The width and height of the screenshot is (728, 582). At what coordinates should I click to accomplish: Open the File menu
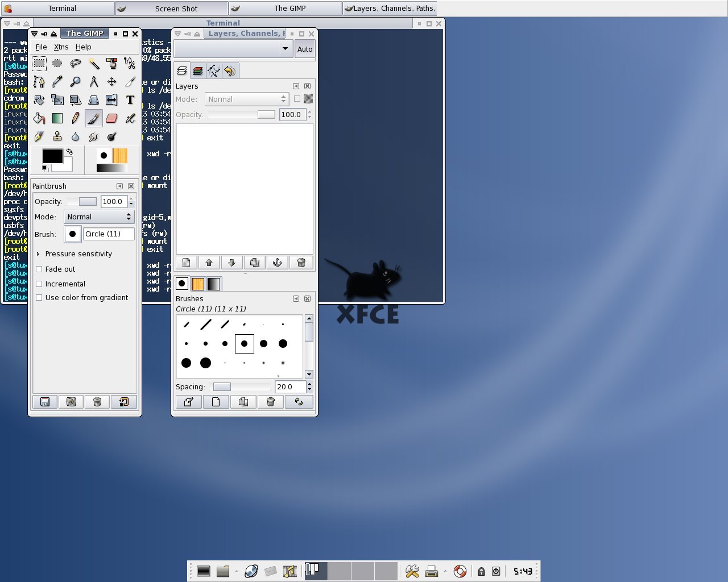(x=41, y=47)
